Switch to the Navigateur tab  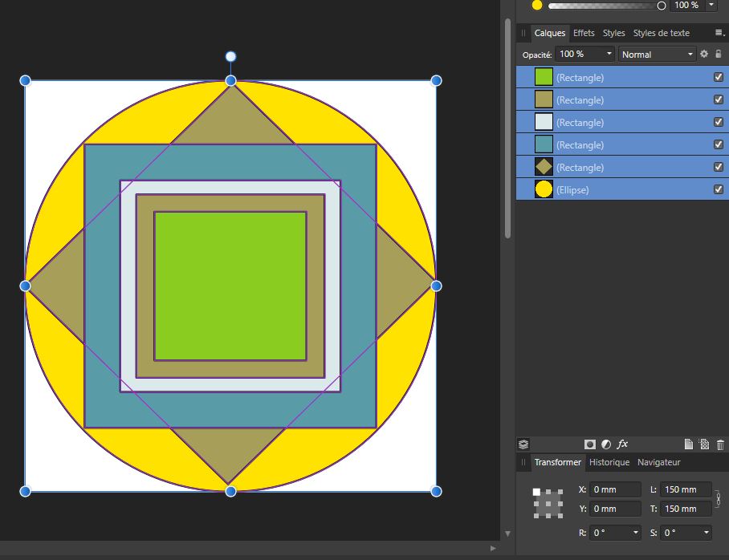pos(659,462)
